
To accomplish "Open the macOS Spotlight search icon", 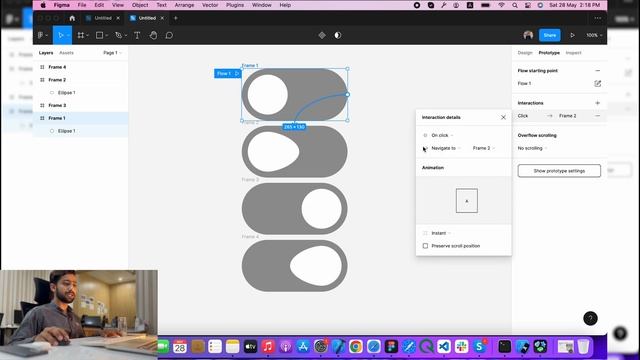I will click(x=515, y=5).
